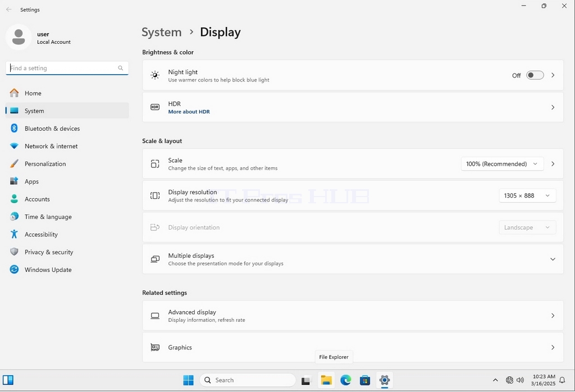Click the HDR badge icon
575x392 pixels.
coord(155,107)
